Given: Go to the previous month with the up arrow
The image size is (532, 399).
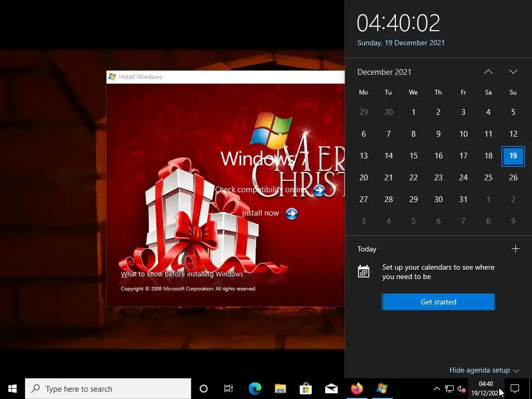Looking at the screenshot, I should pos(488,72).
